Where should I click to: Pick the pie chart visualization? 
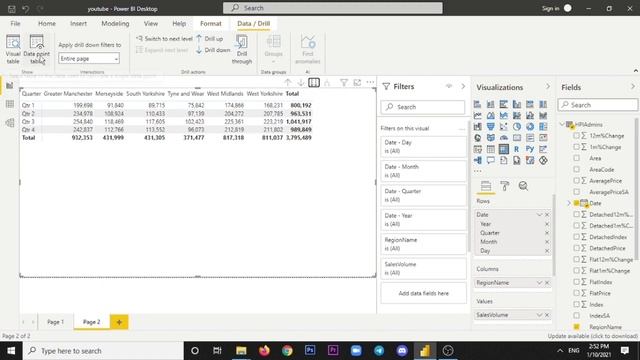517,127
